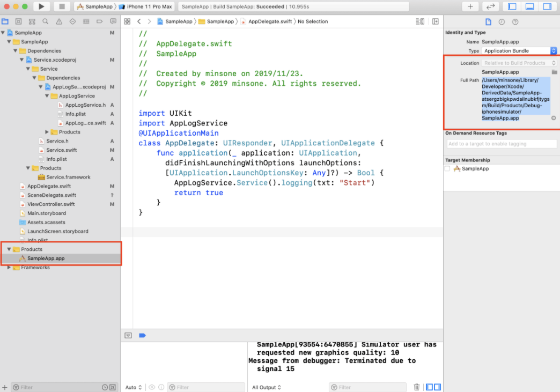Go back in editor history
Image resolution: width=560 pixels, height=392 pixels.
click(x=139, y=21)
